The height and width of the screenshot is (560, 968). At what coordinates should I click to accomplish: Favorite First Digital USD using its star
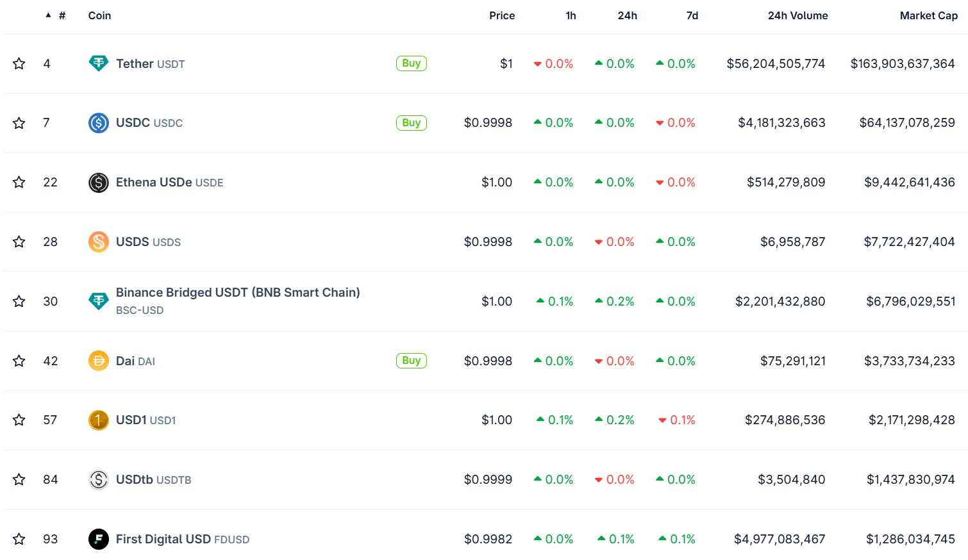19,539
